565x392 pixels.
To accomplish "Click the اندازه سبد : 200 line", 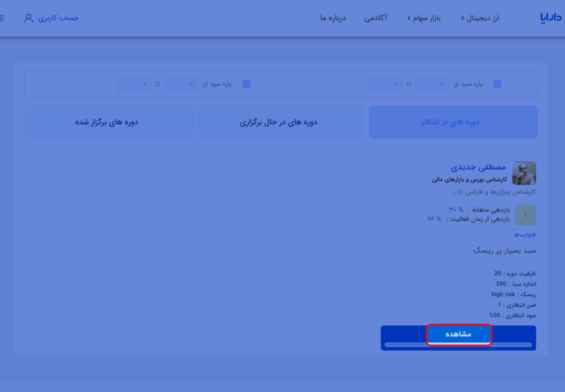I will click(516, 284).
